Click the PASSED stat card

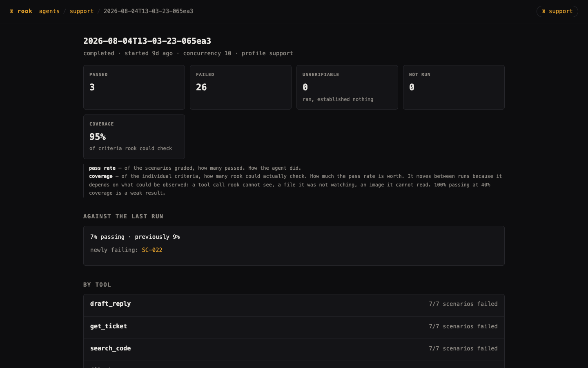[x=134, y=87]
